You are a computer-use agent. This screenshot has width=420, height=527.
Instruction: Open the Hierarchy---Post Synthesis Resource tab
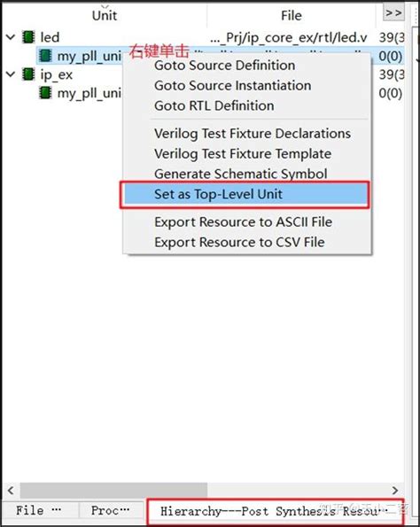(x=275, y=512)
